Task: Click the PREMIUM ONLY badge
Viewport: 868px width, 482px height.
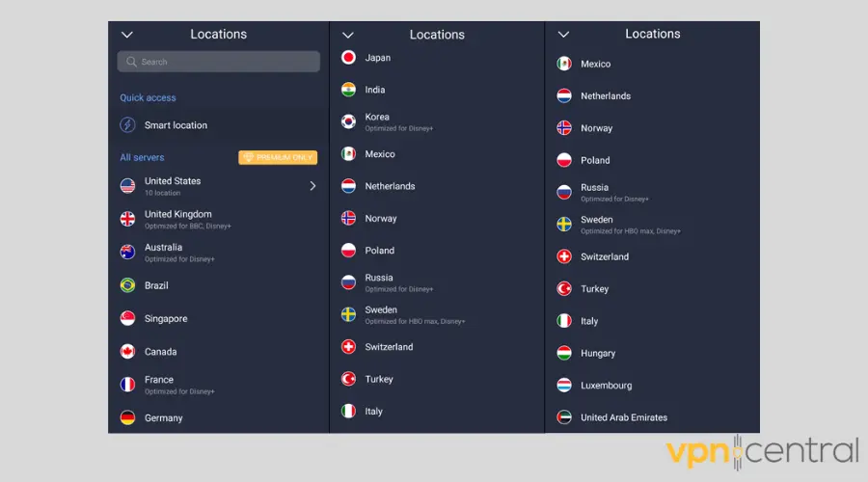Action: (278, 157)
